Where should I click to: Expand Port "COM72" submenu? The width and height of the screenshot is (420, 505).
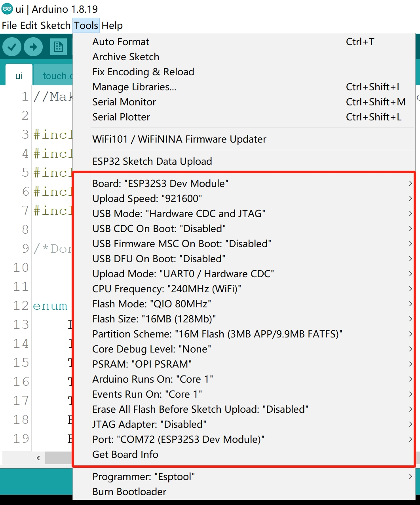pos(244,439)
